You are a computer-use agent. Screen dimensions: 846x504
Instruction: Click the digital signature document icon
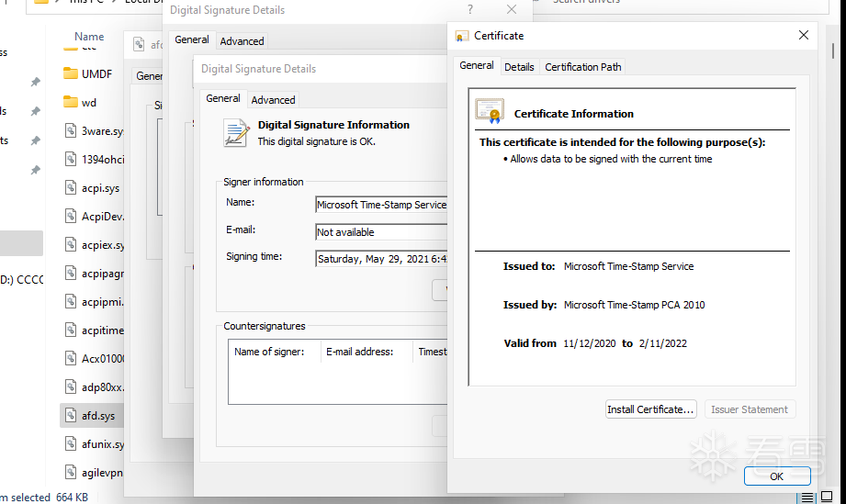(236, 133)
